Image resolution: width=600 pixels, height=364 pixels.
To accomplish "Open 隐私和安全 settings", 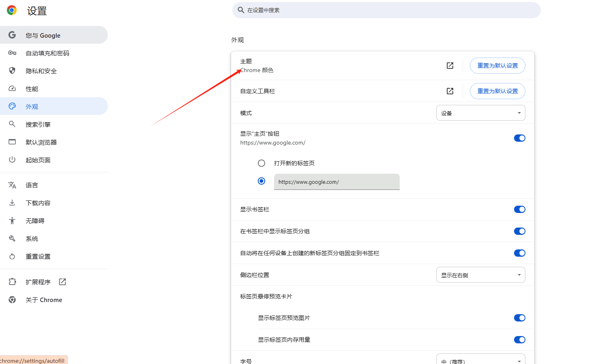I will pos(54,71).
